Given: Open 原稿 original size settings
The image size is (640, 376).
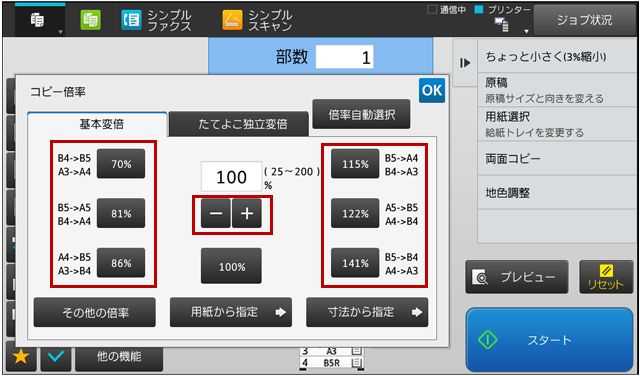Looking at the screenshot, I should (557, 90).
